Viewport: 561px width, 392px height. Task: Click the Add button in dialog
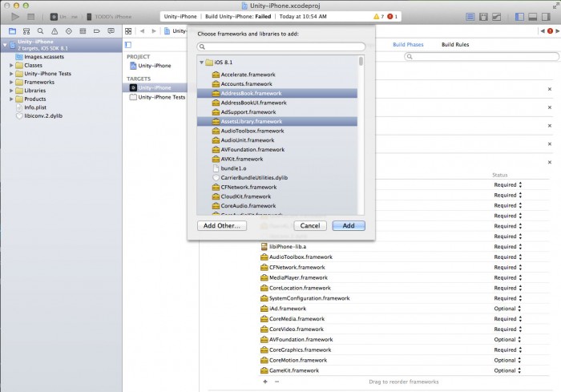click(349, 226)
